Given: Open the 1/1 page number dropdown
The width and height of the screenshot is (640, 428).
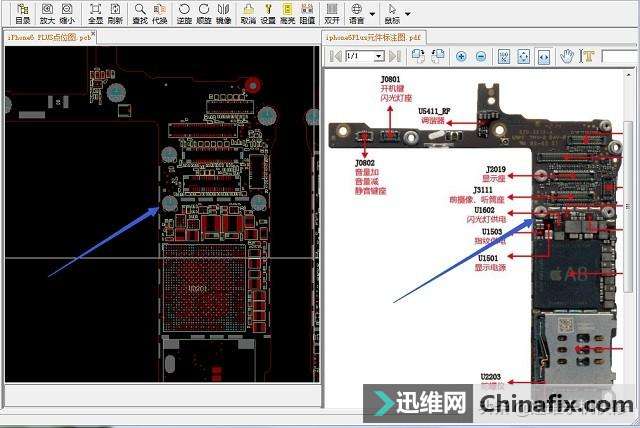Looking at the screenshot, I should [380, 56].
